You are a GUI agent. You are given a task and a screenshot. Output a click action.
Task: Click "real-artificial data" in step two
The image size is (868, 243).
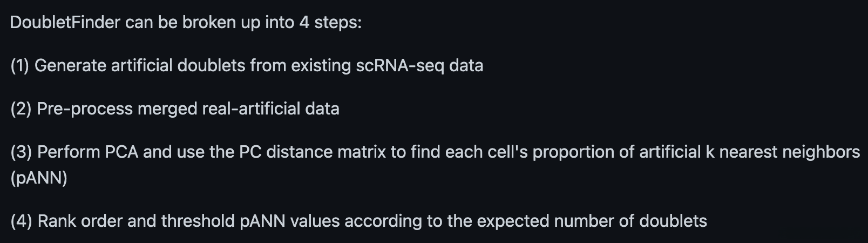[270, 109]
